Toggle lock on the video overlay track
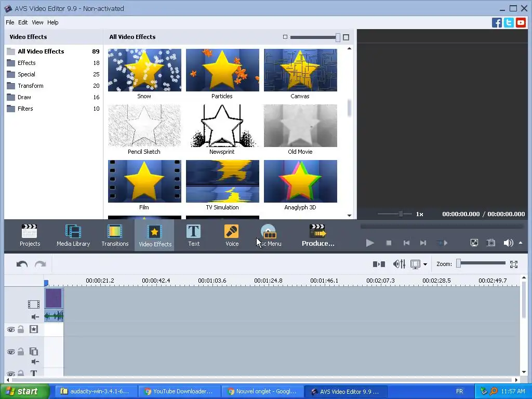532x399 pixels. (21, 352)
